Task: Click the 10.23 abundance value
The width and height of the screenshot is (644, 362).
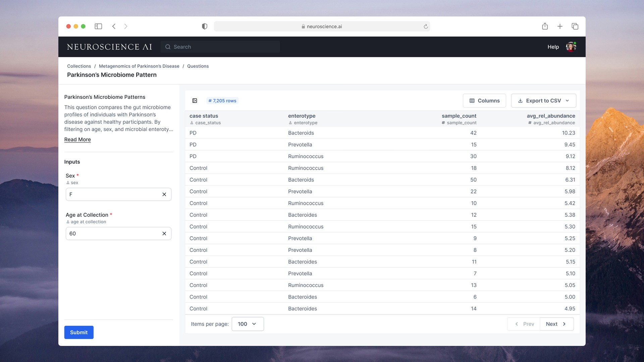Action: 569,133
